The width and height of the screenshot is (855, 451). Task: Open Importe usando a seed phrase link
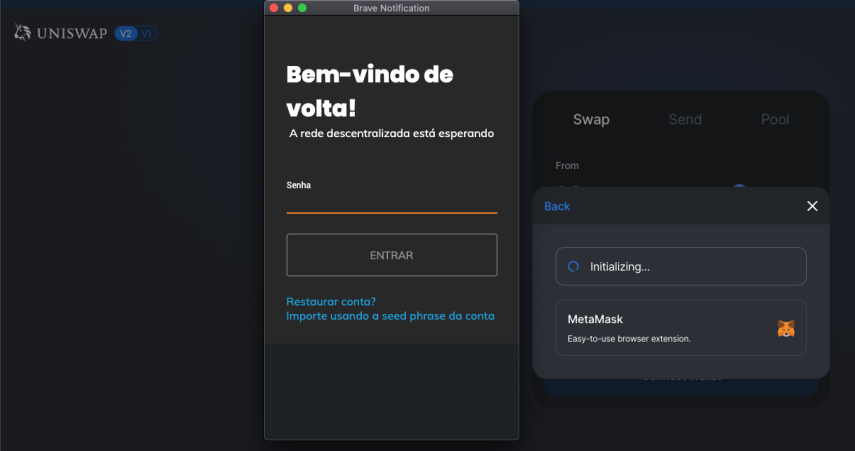pyautogui.click(x=390, y=316)
